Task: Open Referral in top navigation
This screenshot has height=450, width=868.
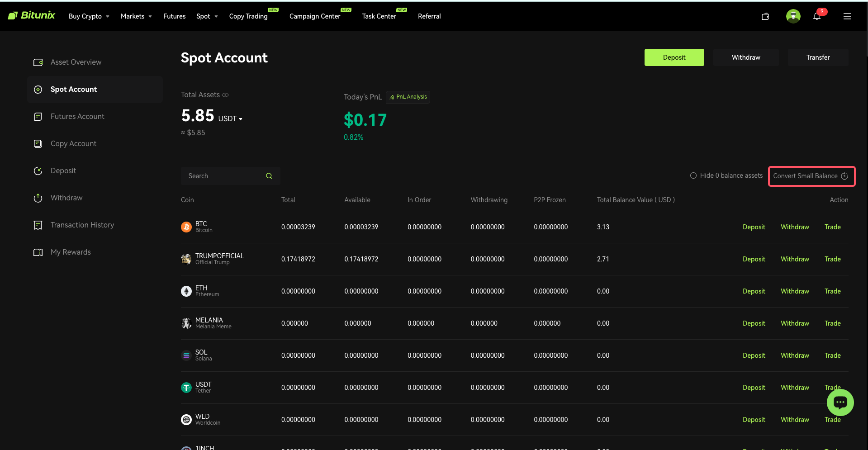Action: tap(429, 16)
